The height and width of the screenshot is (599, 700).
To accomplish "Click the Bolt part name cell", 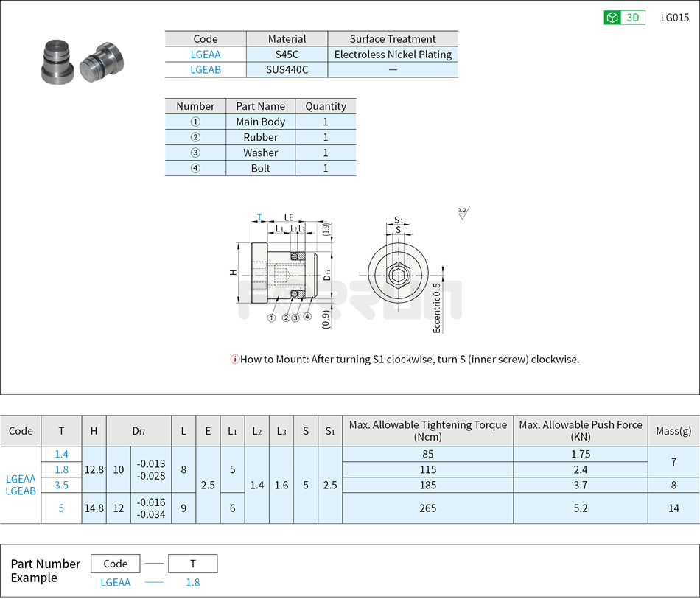I will pyautogui.click(x=260, y=168).
